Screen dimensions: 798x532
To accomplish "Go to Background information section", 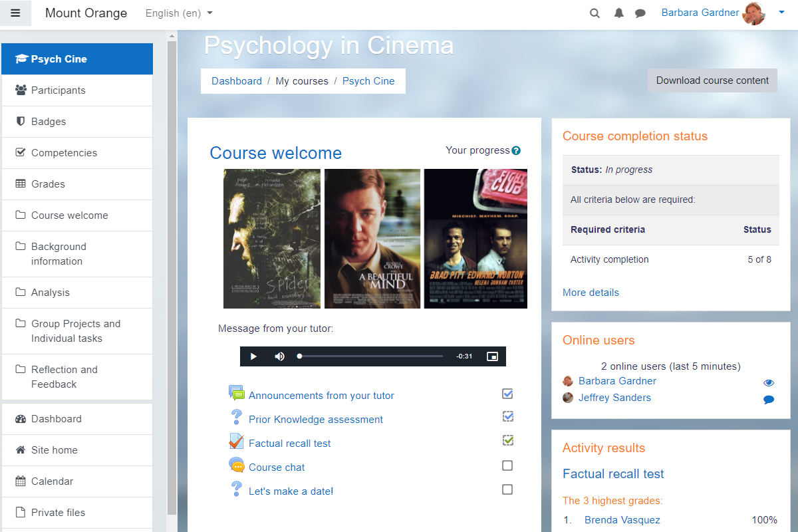I will pos(77,254).
